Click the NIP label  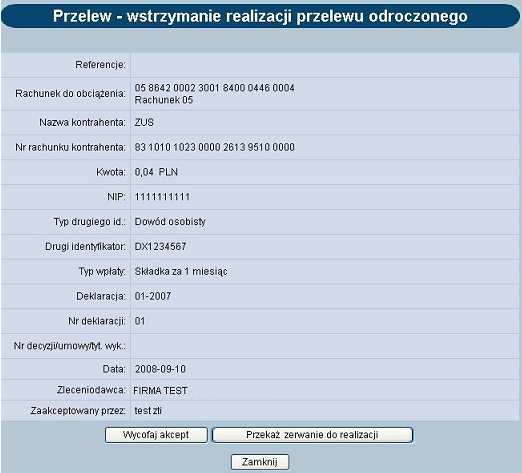(116, 197)
